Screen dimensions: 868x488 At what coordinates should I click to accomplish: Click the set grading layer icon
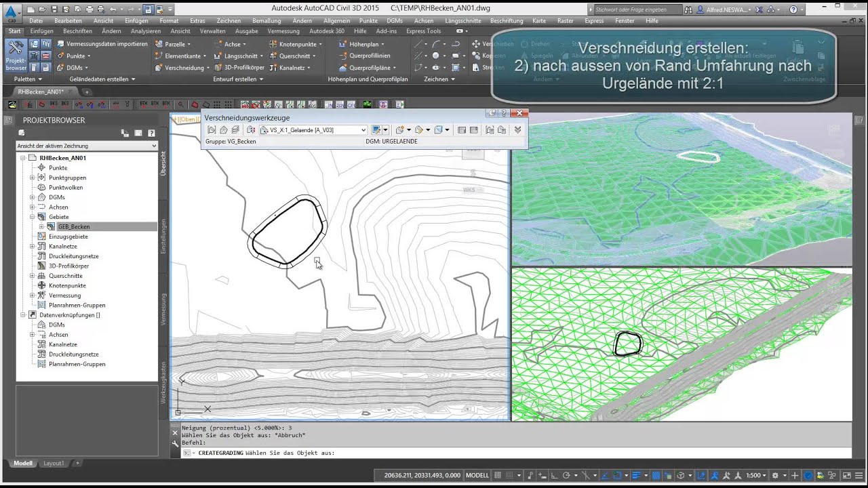(235, 129)
